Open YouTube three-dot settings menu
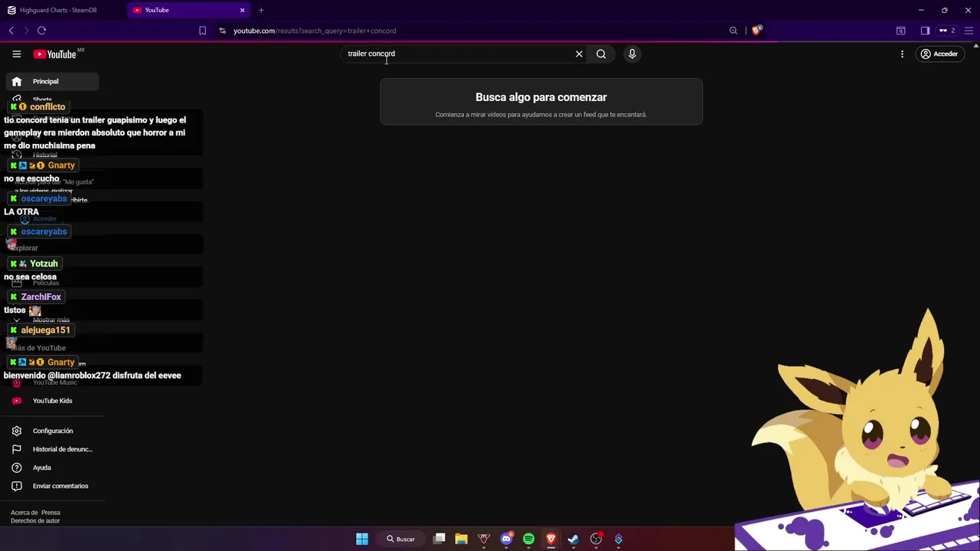The width and height of the screenshot is (980, 551). coord(902,54)
